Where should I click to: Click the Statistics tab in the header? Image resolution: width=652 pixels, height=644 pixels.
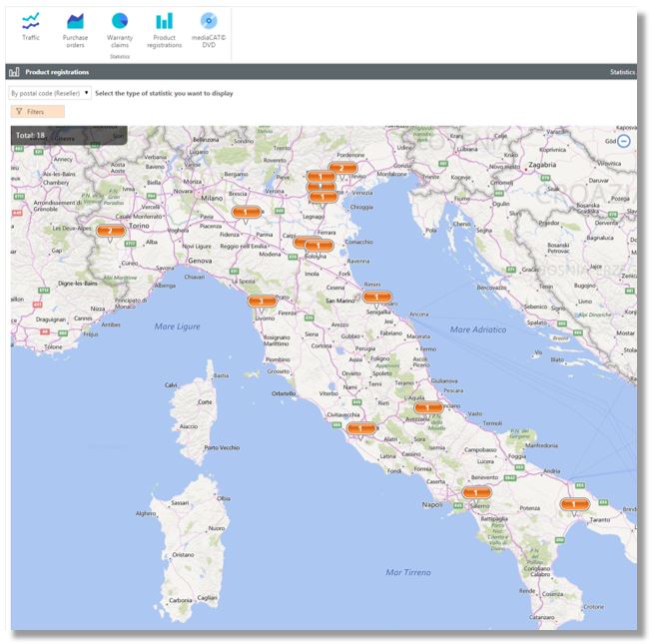point(621,73)
